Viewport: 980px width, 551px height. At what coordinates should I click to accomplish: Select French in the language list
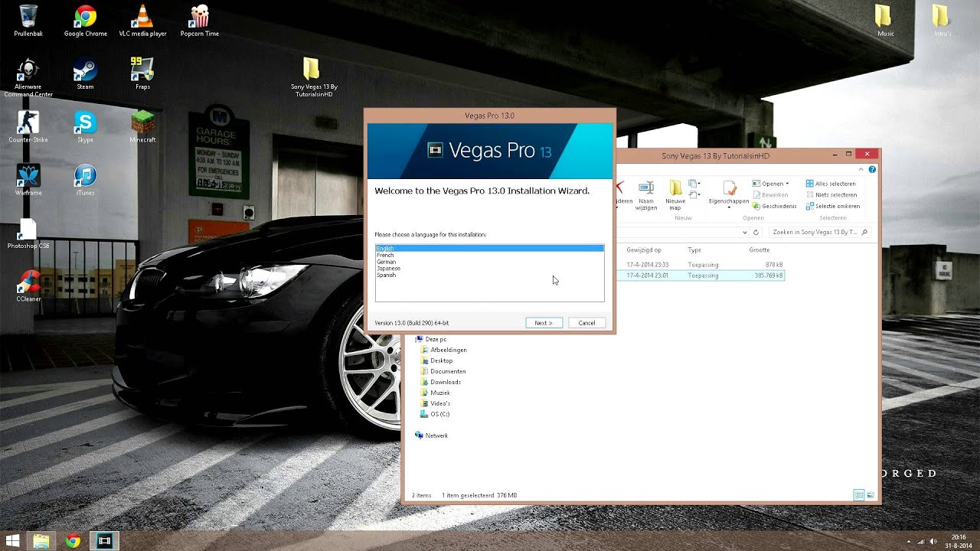[489, 255]
